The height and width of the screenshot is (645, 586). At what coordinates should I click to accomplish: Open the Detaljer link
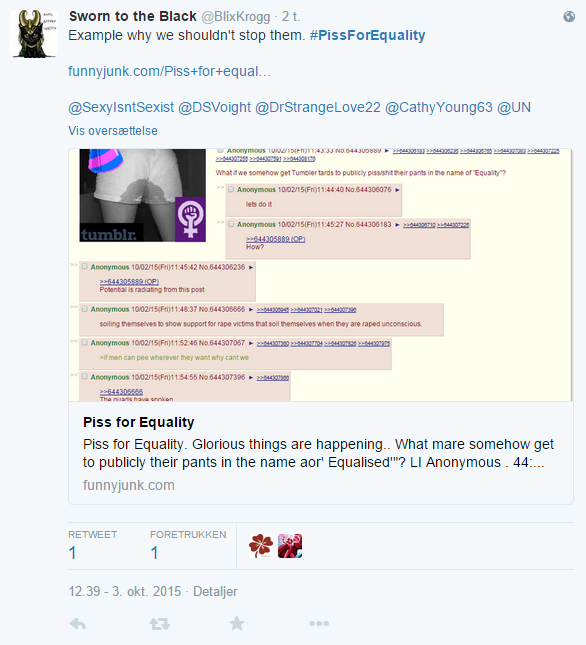(x=215, y=592)
